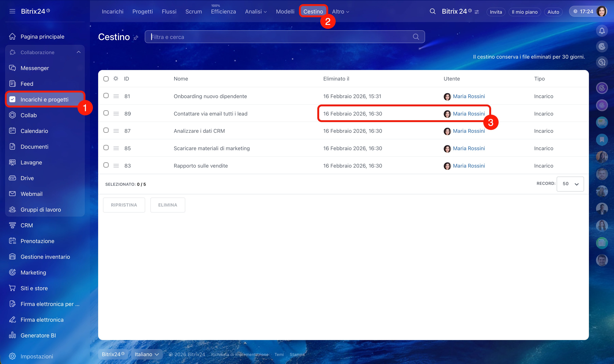Open Messenger from the sidebar
The height and width of the screenshot is (364, 614).
coord(35,68)
